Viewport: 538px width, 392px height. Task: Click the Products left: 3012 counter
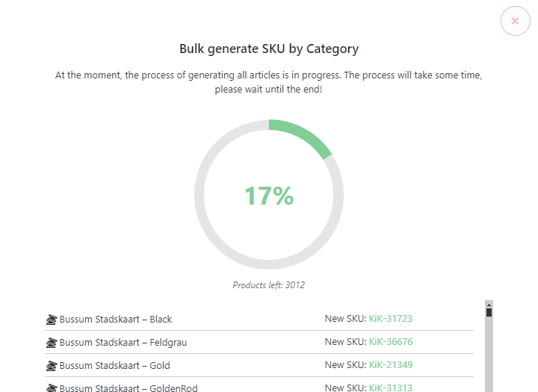coord(269,285)
